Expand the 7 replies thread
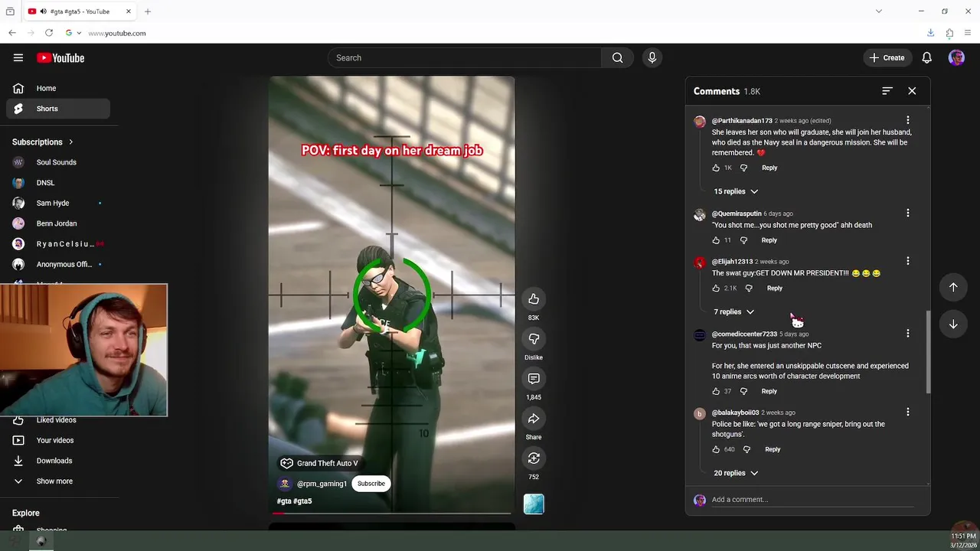The height and width of the screenshot is (551, 980). pos(733,311)
